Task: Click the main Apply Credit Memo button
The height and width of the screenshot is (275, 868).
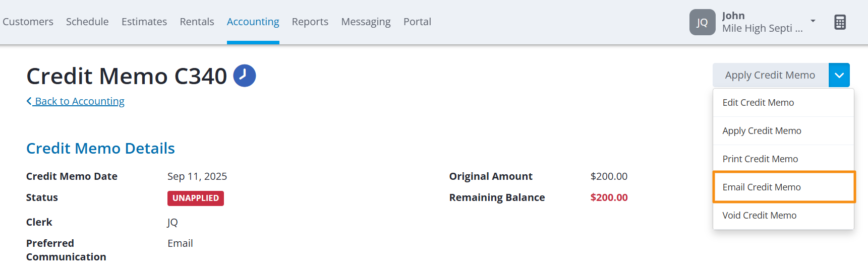Action: coord(771,75)
